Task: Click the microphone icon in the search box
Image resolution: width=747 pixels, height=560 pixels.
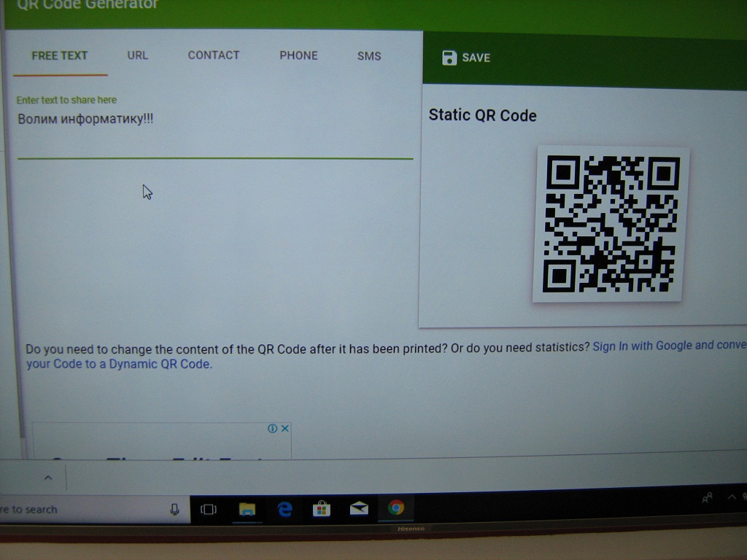Action: 175,509
